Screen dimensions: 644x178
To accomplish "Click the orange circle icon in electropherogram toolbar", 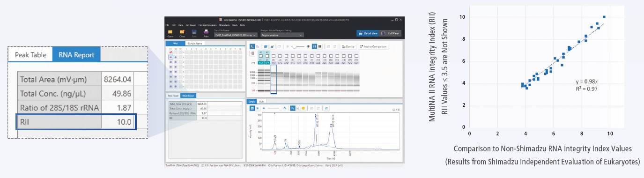I will [x=303, y=108].
